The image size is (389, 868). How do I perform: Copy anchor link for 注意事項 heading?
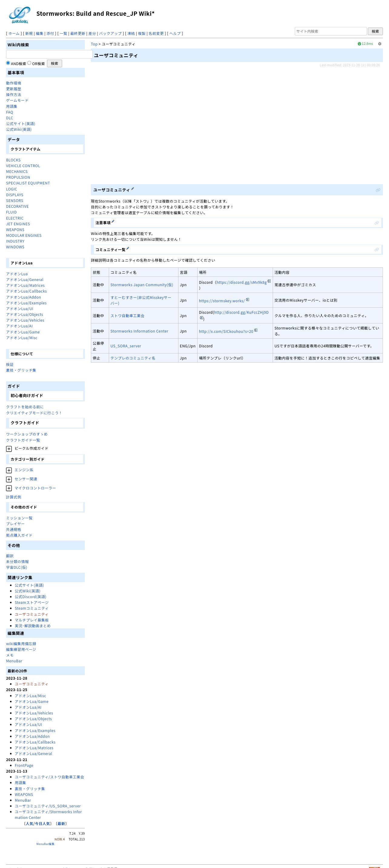click(x=377, y=223)
